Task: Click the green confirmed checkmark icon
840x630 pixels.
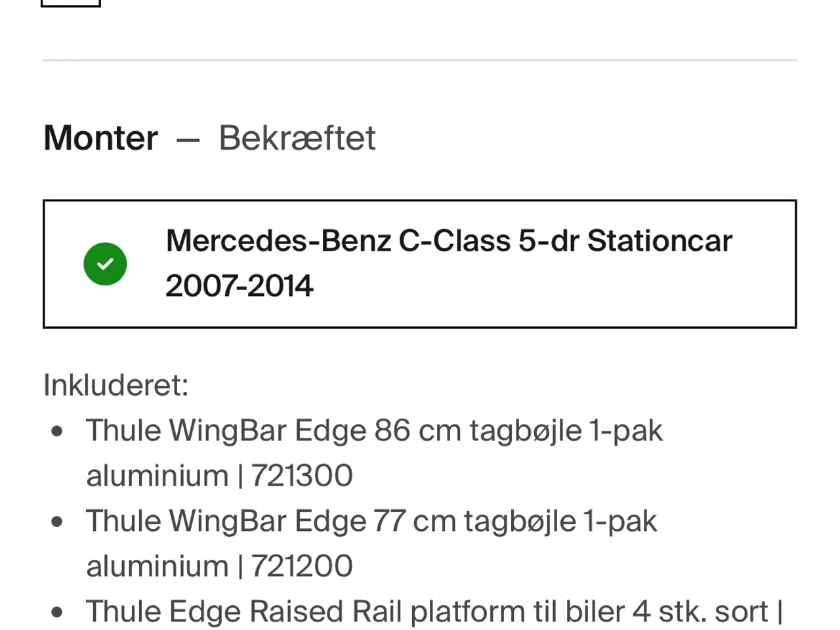Action: (105, 264)
